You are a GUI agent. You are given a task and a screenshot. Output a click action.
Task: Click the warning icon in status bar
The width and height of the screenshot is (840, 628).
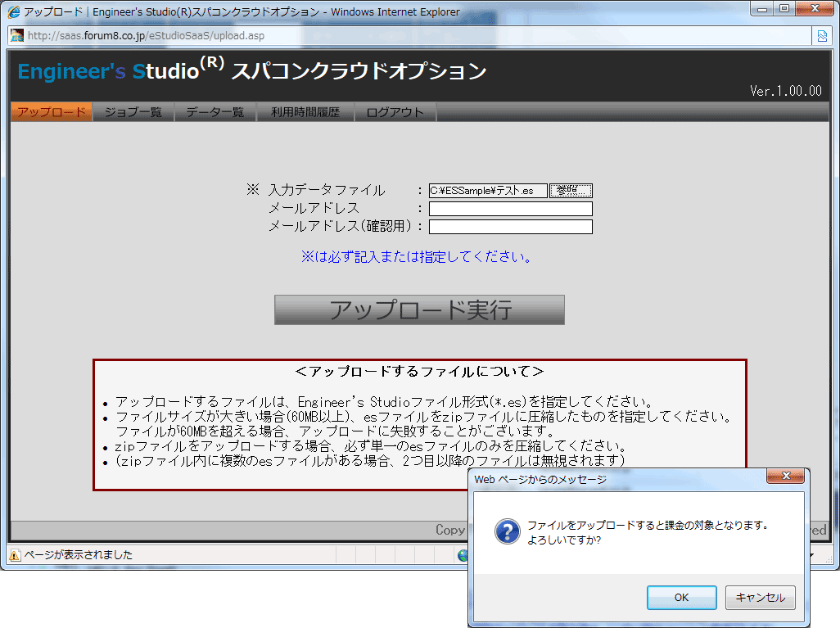tap(15, 555)
